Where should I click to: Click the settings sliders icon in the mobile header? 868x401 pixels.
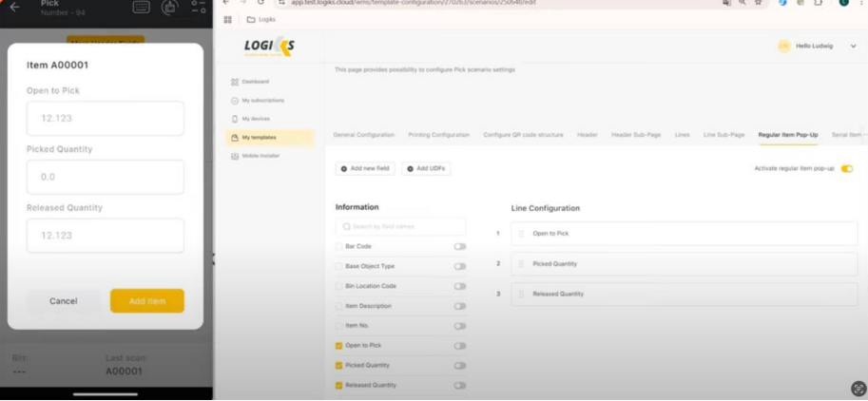tap(198, 8)
